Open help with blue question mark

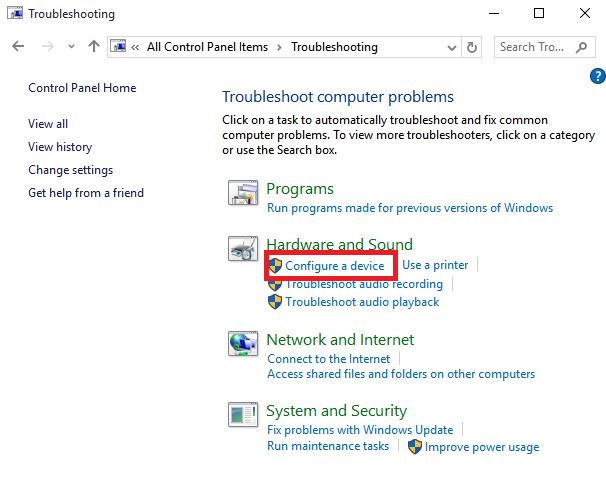(x=597, y=76)
